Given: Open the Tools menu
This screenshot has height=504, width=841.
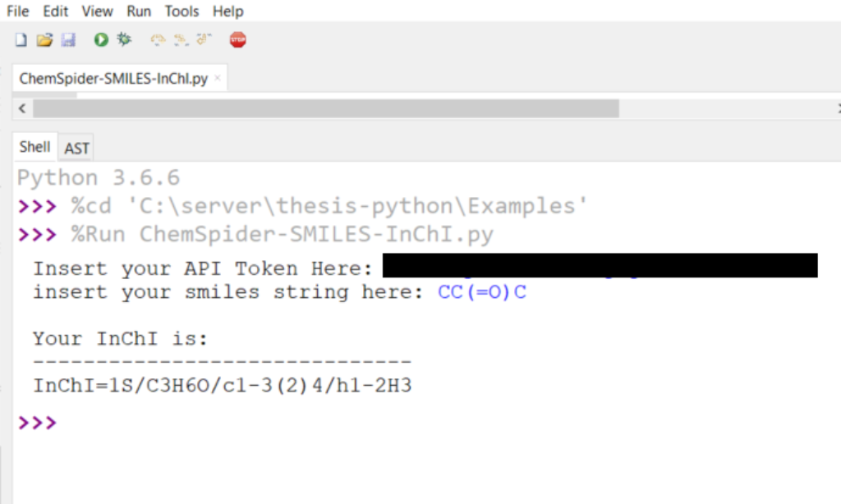Looking at the screenshot, I should click(182, 11).
